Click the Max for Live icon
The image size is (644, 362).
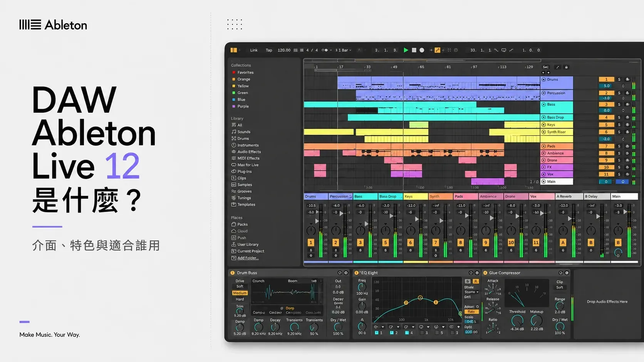(x=233, y=165)
